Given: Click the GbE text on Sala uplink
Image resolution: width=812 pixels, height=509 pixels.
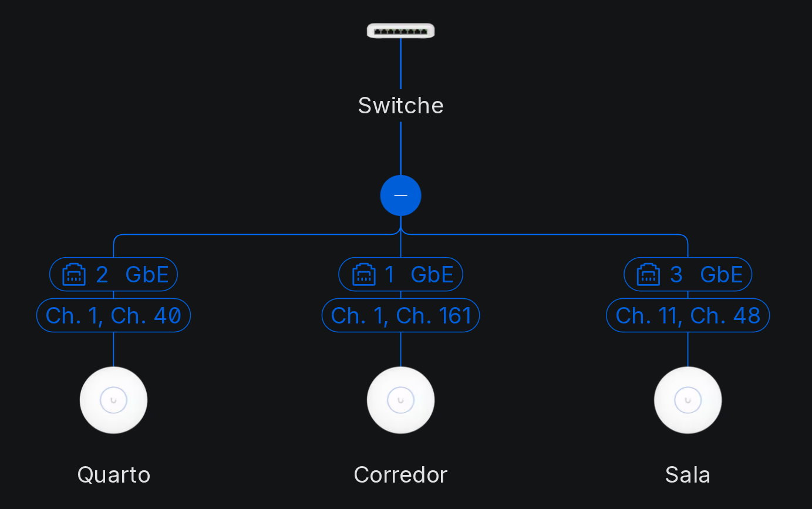Looking at the screenshot, I should tap(722, 275).
